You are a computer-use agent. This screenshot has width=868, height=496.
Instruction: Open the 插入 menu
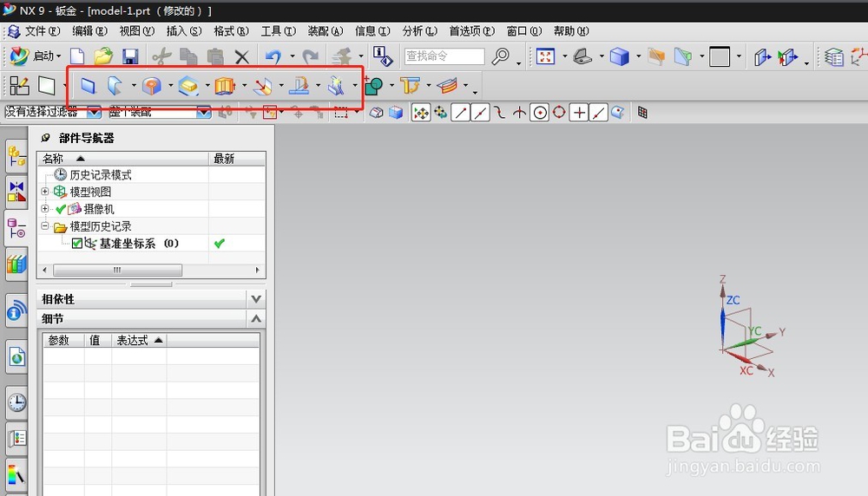pyautogui.click(x=184, y=31)
